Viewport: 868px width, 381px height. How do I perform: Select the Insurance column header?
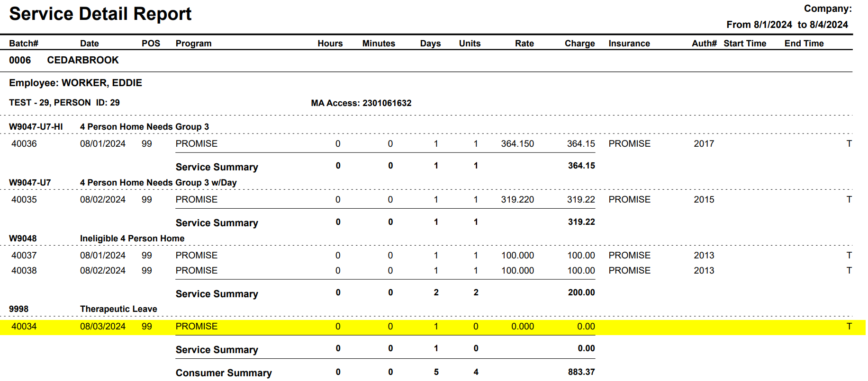coord(629,44)
